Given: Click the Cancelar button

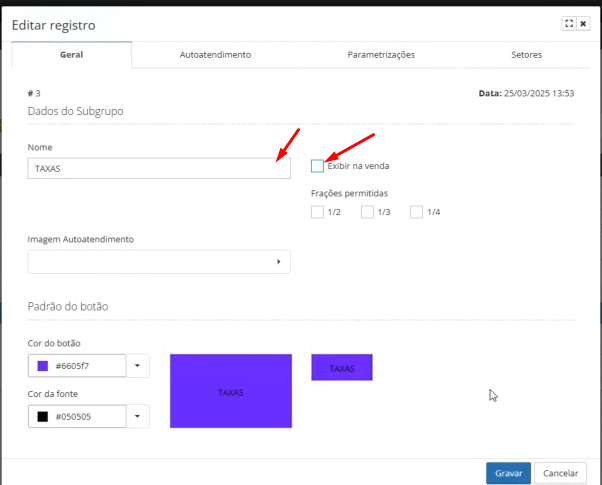Looking at the screenshot, I should 560,473.
